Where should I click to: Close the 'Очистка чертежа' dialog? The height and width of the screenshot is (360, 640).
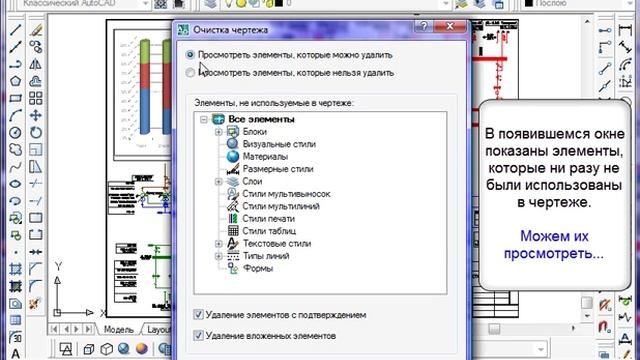tap(450, 27)
